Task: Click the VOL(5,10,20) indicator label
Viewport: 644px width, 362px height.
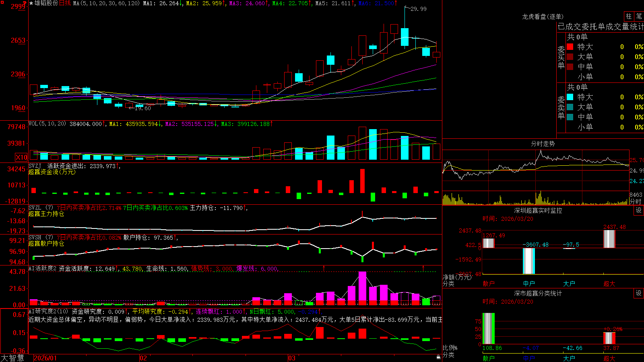Action: (47, 124)
